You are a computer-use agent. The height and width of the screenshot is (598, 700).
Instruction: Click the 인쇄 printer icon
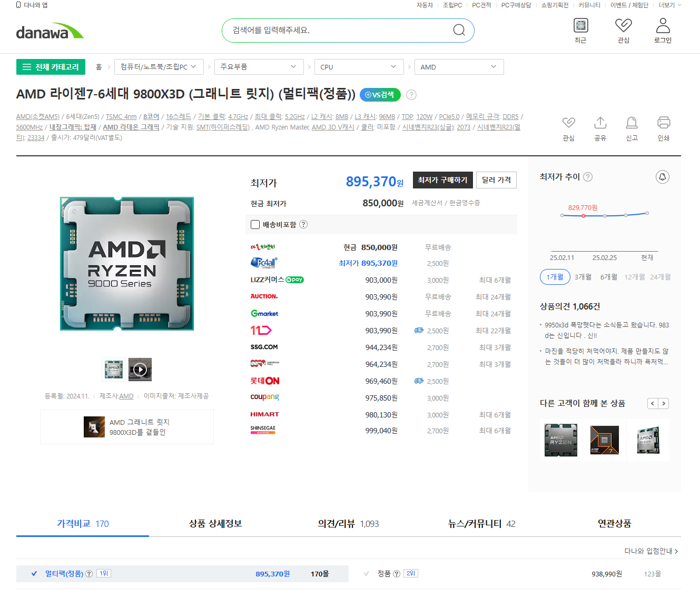click(x=664, y=123)
